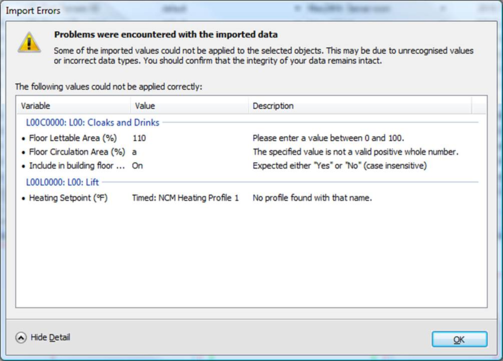
Task: Select Include in building floor row
Action: coord(251,166)
